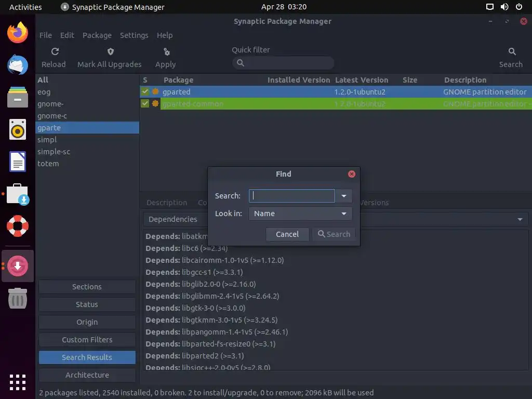Click the Latest Version column header
The height and width of the screenshot is (399, 532).
pos(362,80)
